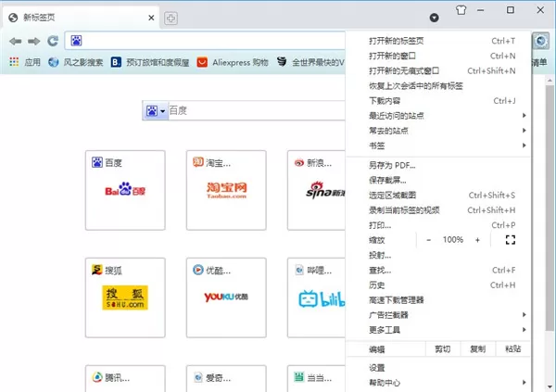Click the scrollbar down arrow

coord(550,386)
